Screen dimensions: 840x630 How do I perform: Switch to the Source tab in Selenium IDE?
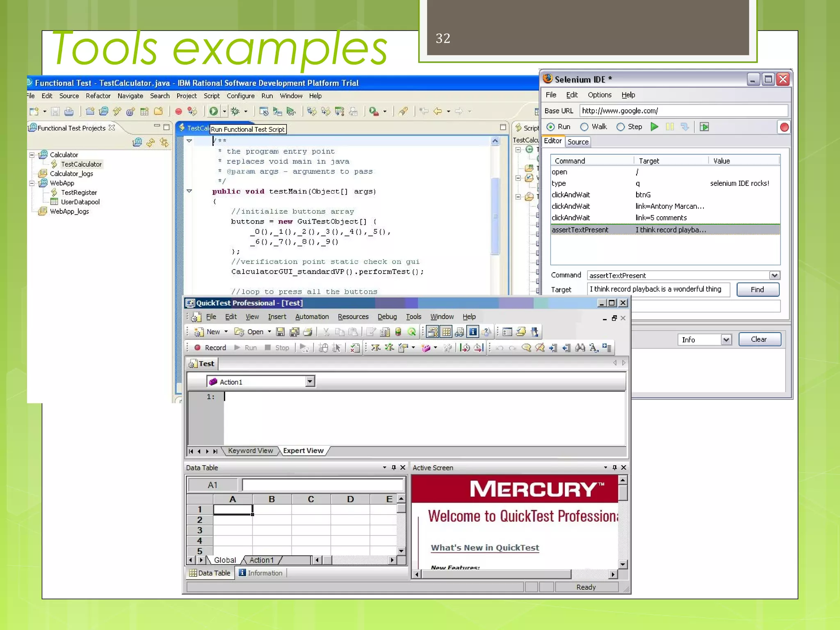click(578, 142)
